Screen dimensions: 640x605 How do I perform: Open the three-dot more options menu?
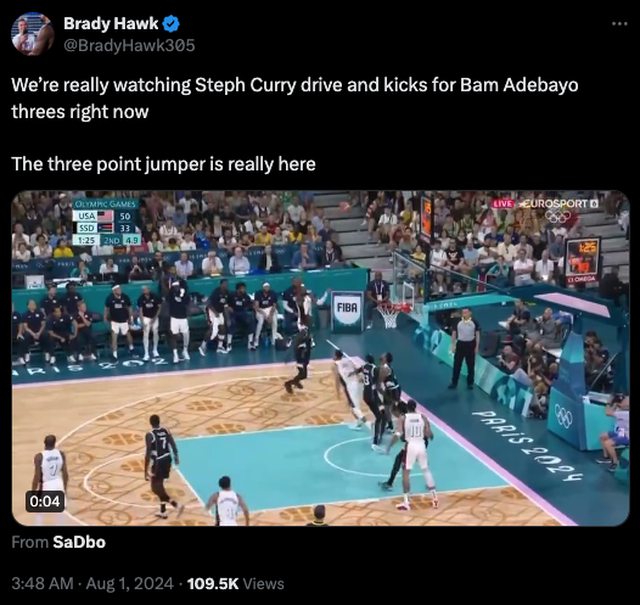[x=620, y=24]
